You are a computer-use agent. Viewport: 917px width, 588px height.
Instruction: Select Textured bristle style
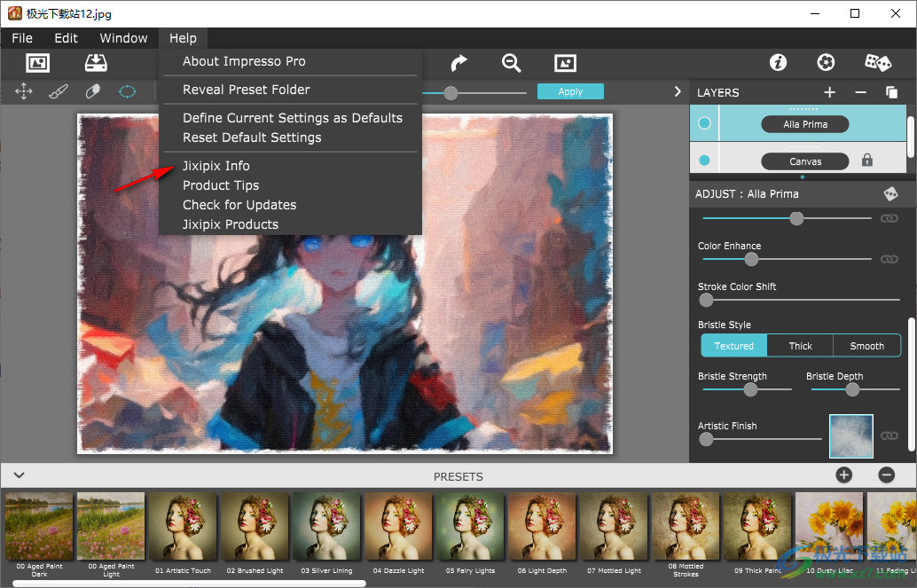[734, 346]
